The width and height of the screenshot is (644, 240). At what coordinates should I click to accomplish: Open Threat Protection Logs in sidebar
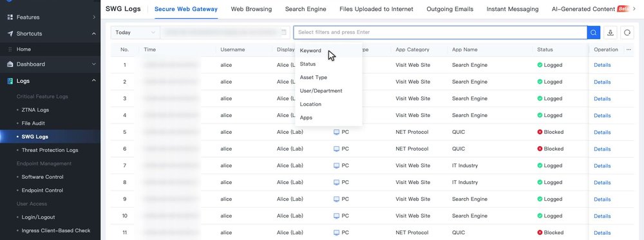50,150
